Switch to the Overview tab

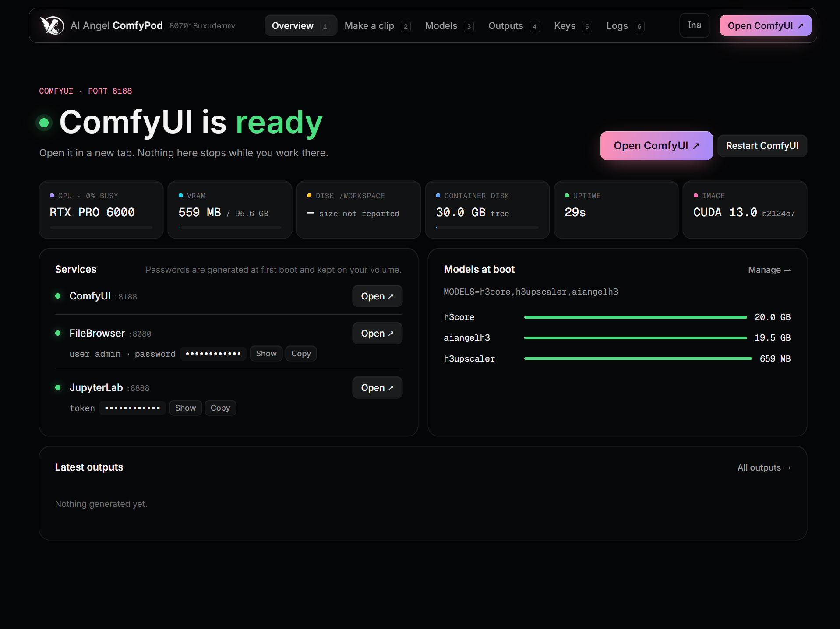[300, 26]
